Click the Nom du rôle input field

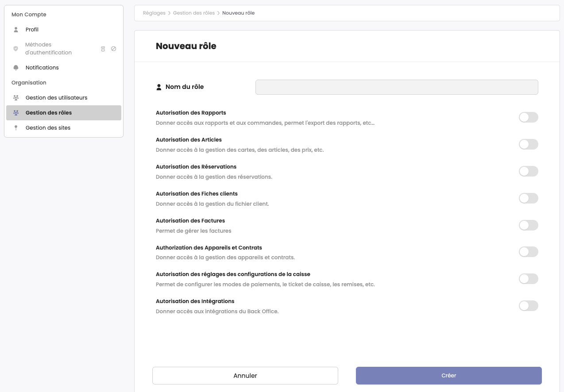point(397,87)
